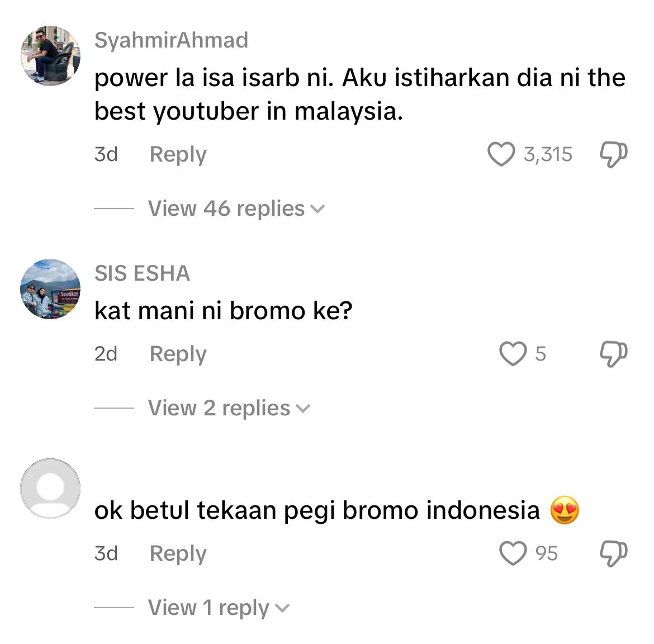Dislike SIS ESHA's comment
Image resolution: width=654 pixels, height=644 pixels.
[614, 354]
